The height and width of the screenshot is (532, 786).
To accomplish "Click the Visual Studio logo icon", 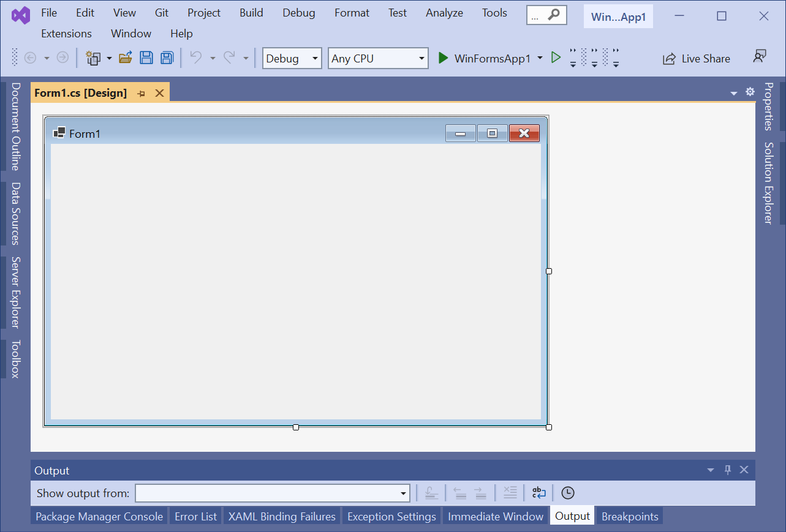I will pyautogui.click(x=21, y=15).
